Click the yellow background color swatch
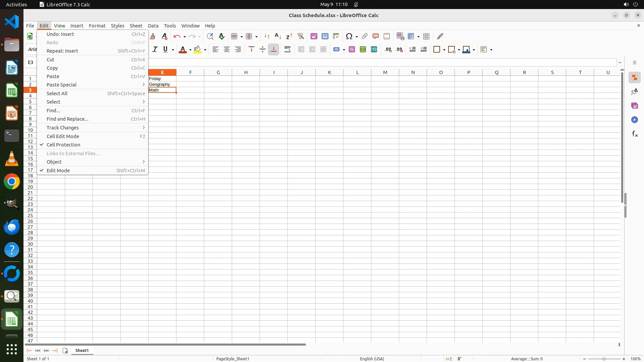This screenshot has width=644, height=362. tap(198, 50)
